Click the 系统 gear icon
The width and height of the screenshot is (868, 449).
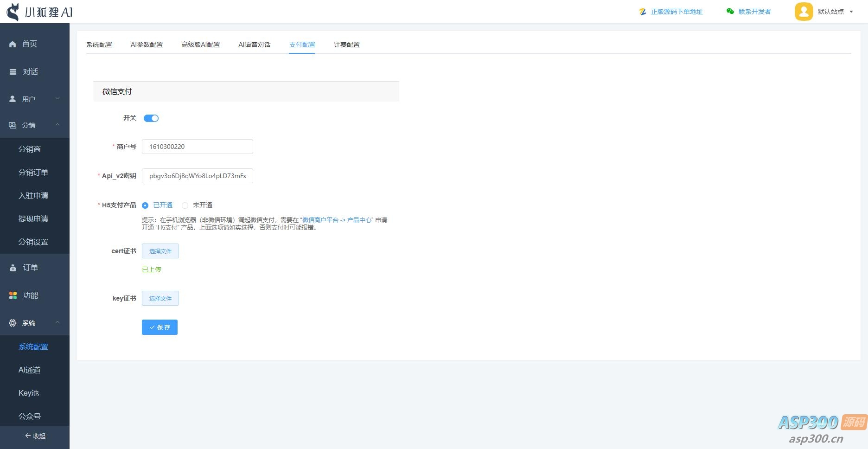tap(12, 323)
